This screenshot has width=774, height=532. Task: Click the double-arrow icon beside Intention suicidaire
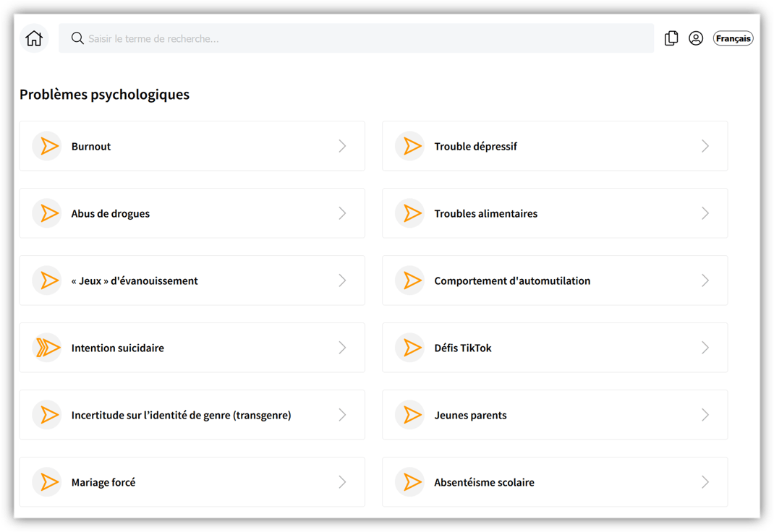tap(48, 348)
